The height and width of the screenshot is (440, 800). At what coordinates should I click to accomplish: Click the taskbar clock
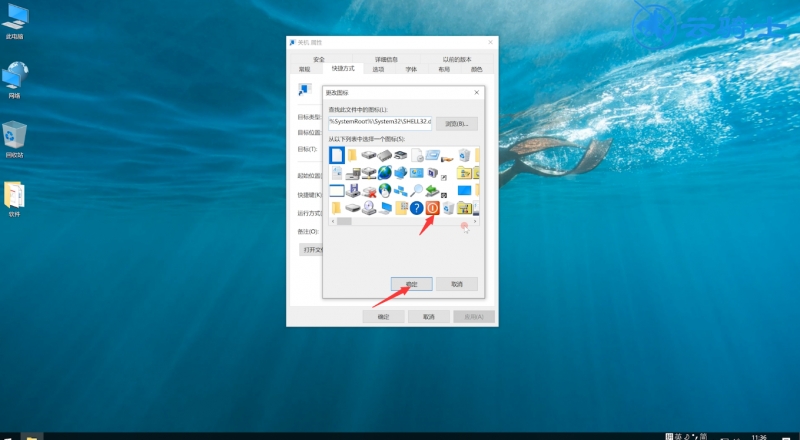759,437
